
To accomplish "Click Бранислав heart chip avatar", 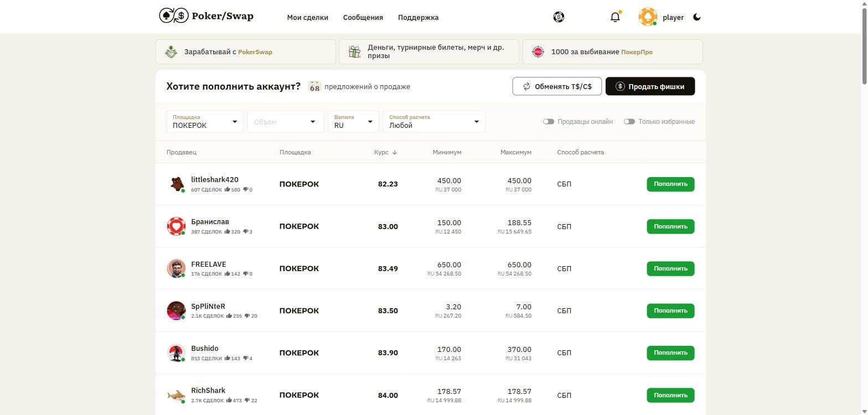I will (176, 226).
